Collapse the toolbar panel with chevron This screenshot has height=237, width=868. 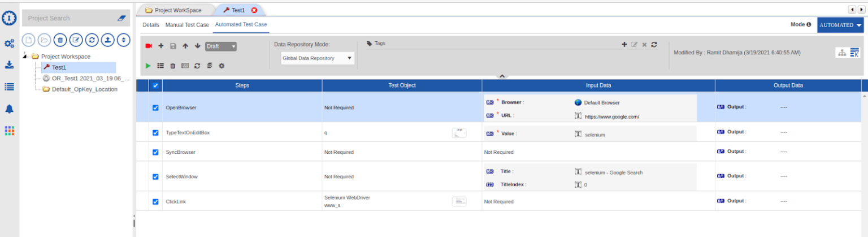pos(501,76)
